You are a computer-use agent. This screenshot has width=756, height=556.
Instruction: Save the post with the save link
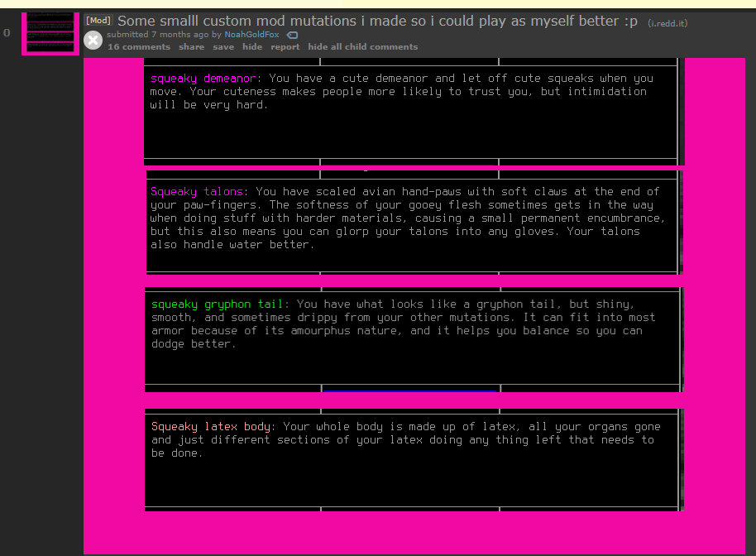[223, 47]
